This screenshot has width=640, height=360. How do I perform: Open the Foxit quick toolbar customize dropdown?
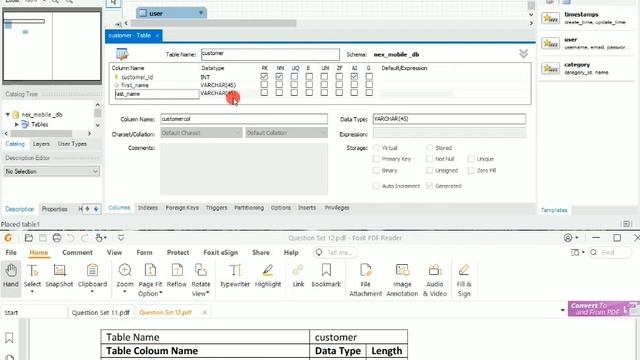pos(121,238)
